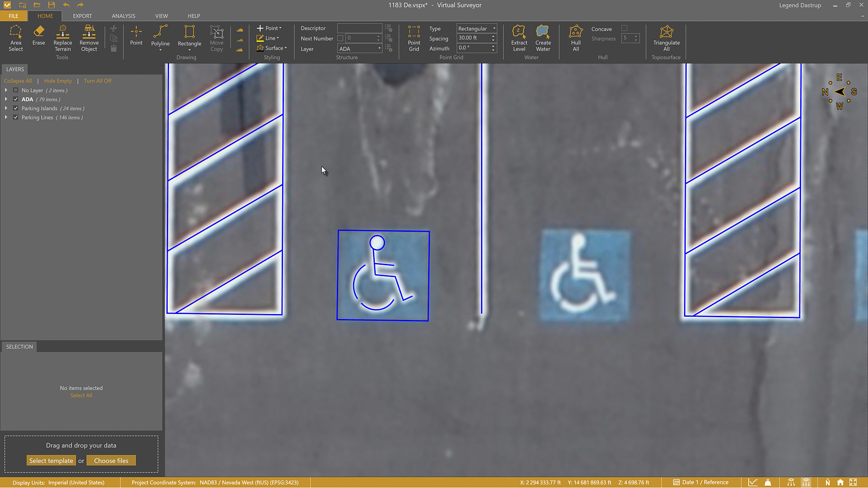The height and width of the screenshot is (488, 868).
Task: Increase the Spacing value stepper
Action: [x=493, y=36]
